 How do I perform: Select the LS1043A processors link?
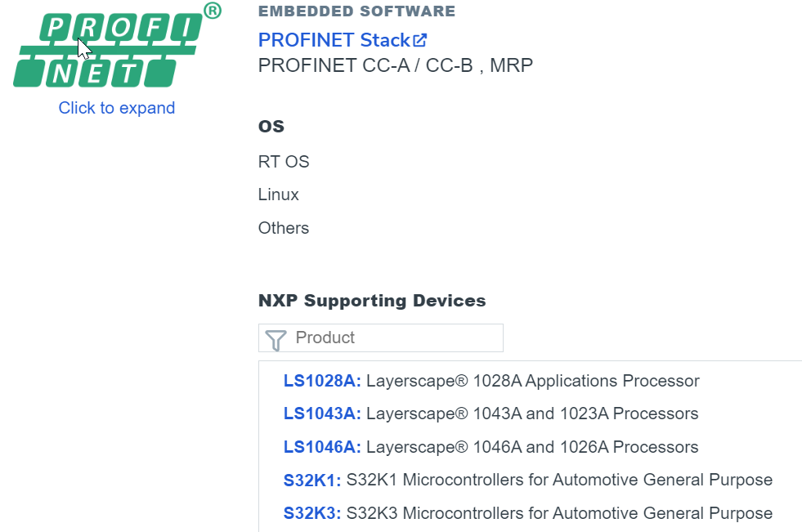coord(320,414)
